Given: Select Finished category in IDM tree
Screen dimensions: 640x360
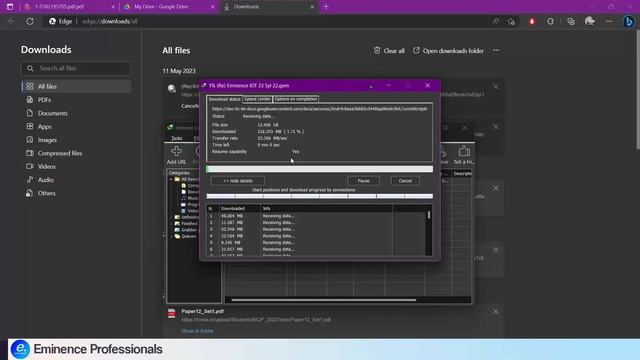Looking at the screenshot, I should click(189, 224).
